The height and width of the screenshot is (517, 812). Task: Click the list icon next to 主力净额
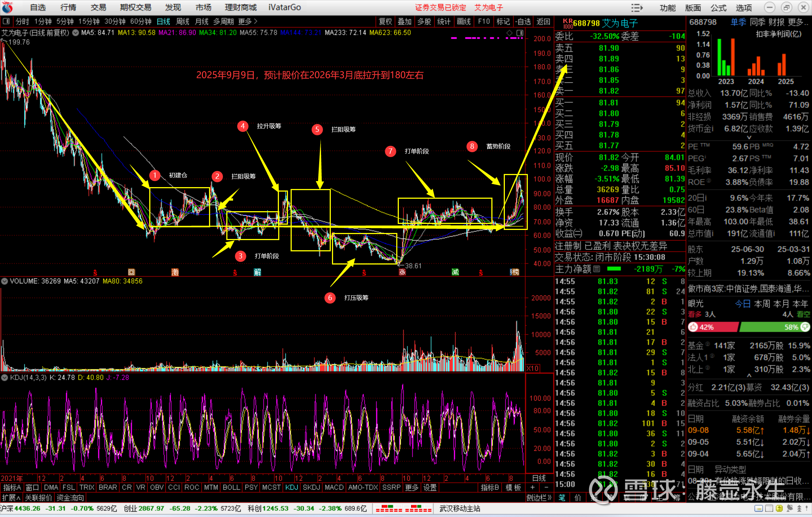pyautogui.click(x=597, y=269)
